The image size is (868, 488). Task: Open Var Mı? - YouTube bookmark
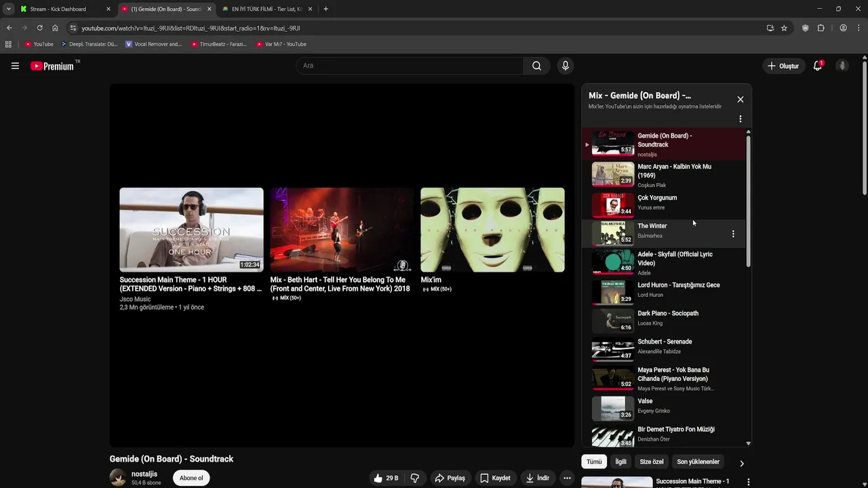click(x=281, y=44)
